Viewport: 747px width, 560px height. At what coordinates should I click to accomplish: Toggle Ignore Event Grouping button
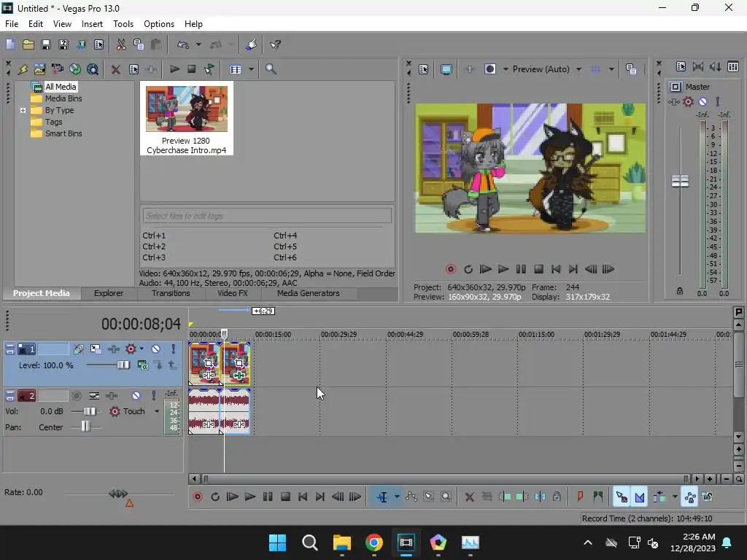click(x=708, y=497)
